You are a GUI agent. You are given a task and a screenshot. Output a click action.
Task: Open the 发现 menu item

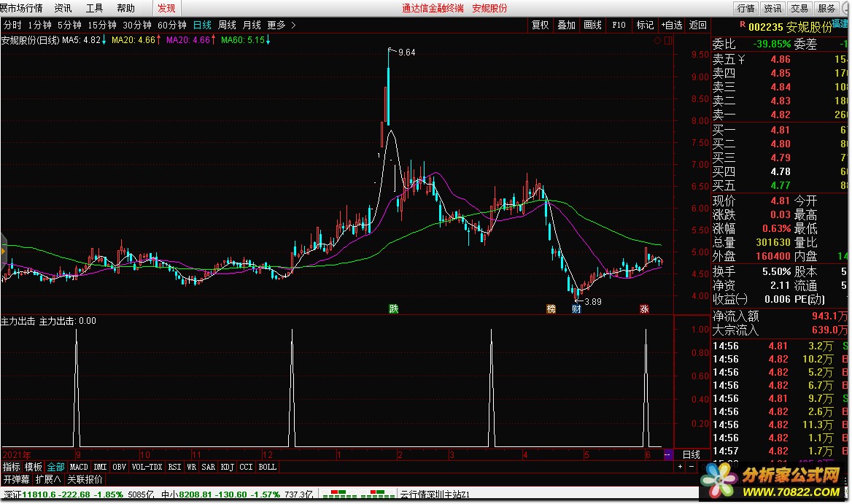(x=166, y=8)
